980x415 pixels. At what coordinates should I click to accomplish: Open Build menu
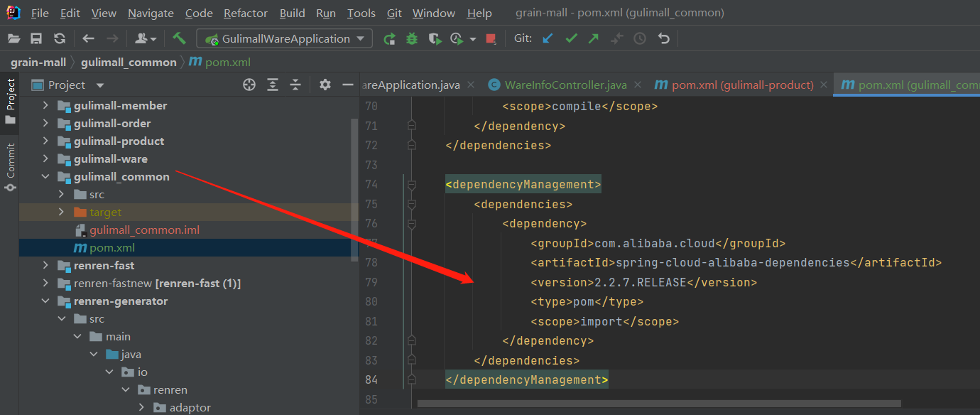click(293, 13)
